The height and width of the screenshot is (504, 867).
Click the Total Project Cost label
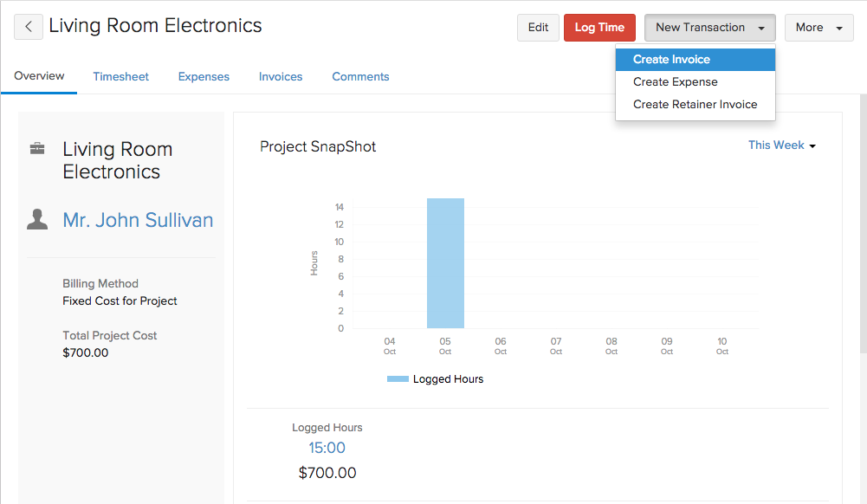[109, 335]
